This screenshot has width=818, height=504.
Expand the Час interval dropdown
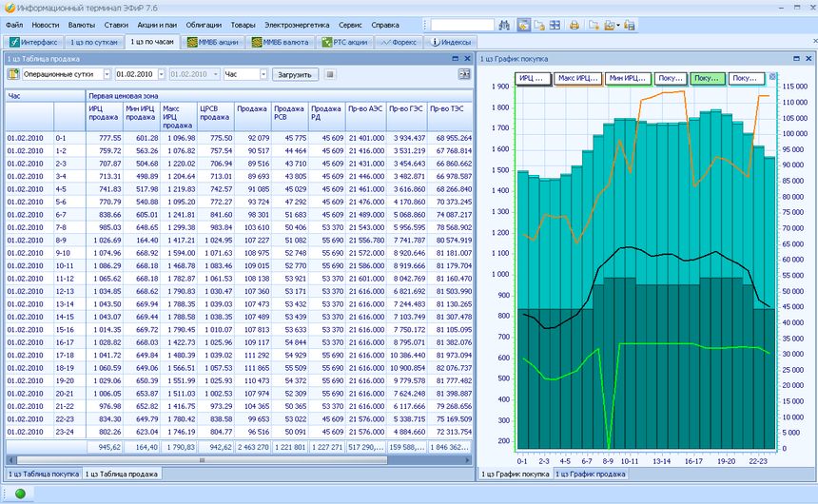(263, 74)
